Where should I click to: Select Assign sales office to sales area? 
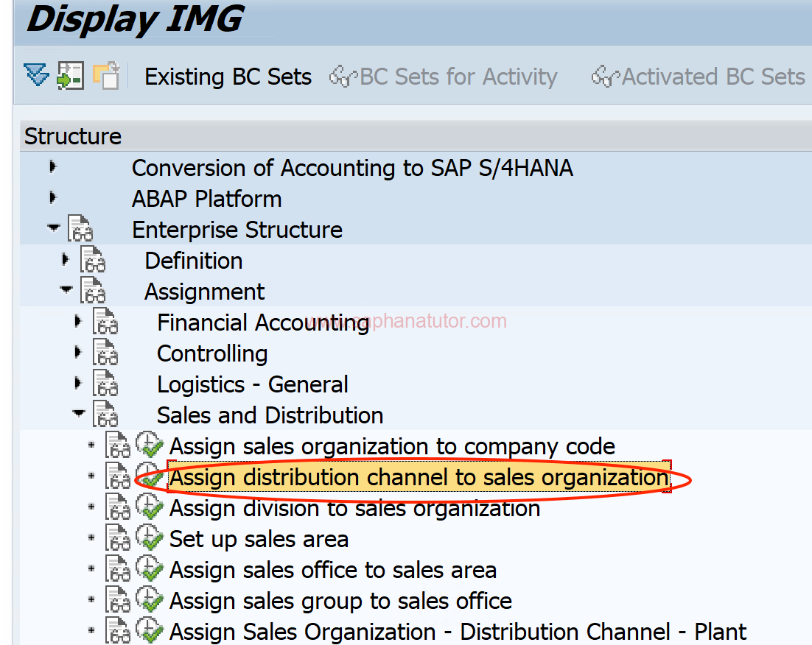point(334,570)
